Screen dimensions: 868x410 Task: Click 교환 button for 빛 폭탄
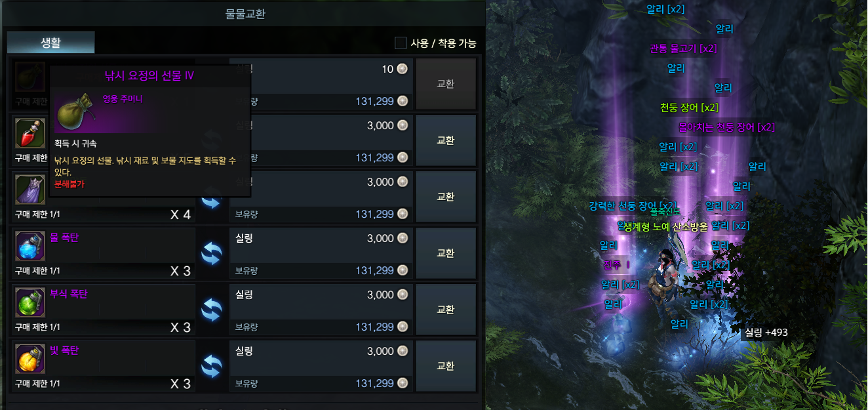(446, 366)
